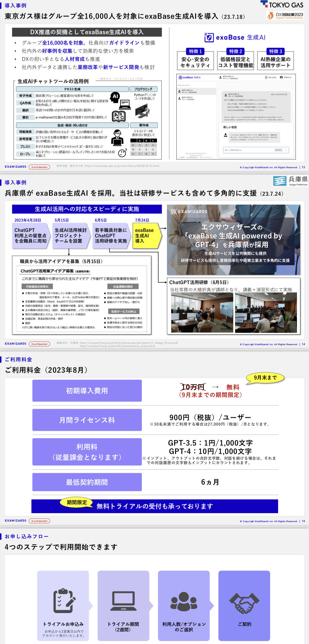This screenshot has width=309, height=644.
Task: Click アカウント in the exaBase screenshot header
Action: coord(286,77)
